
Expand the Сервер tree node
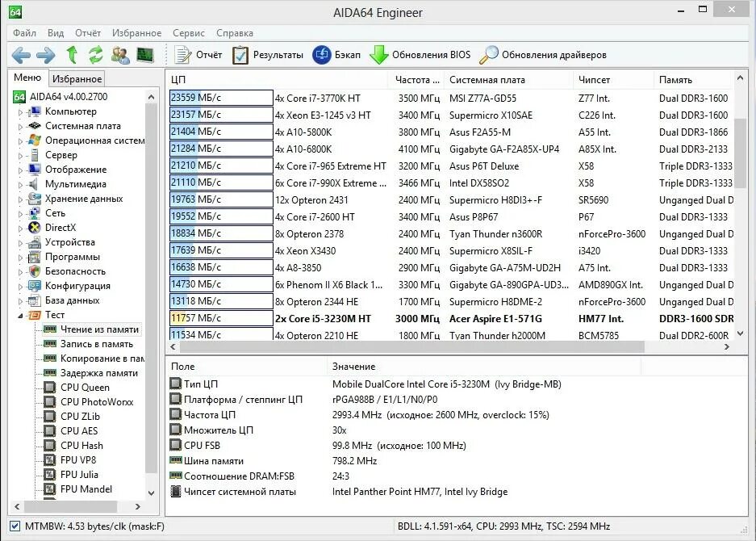(20, 155)
